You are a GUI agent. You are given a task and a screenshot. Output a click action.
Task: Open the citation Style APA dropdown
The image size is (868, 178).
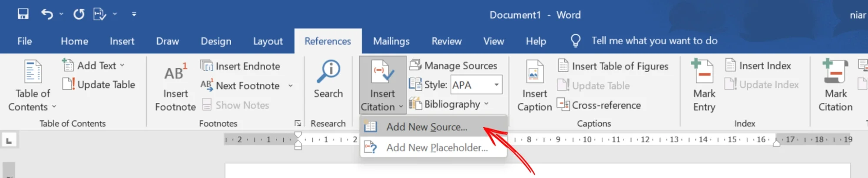(x=496, y=85)
